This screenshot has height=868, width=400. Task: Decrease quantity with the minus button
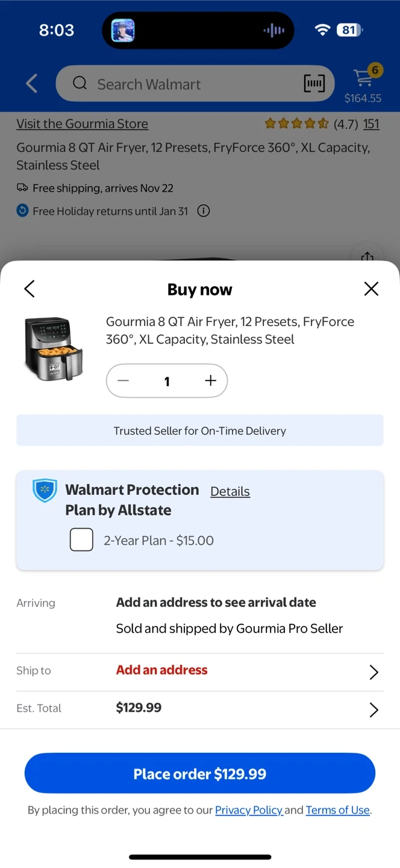pyautogui.click(x=123, y=380)
